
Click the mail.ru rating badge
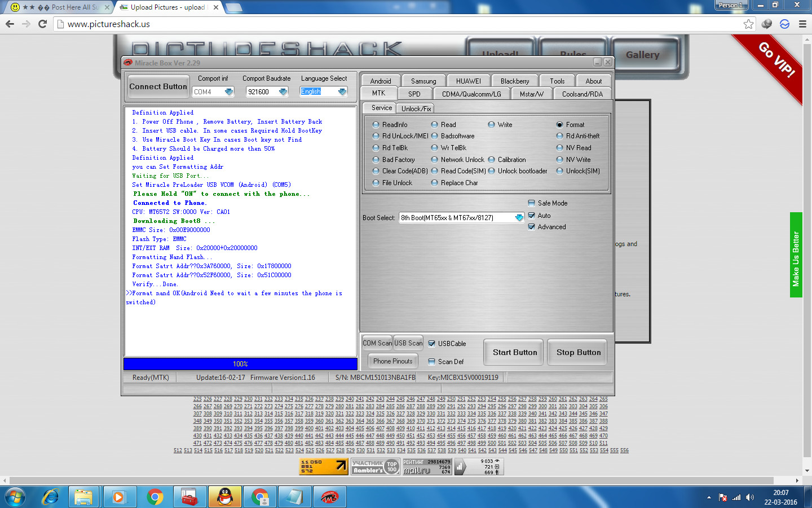[427, 466]
